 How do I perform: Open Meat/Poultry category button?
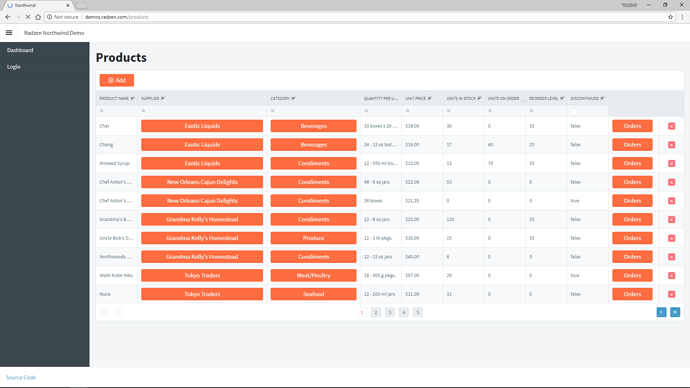[313, 275]
